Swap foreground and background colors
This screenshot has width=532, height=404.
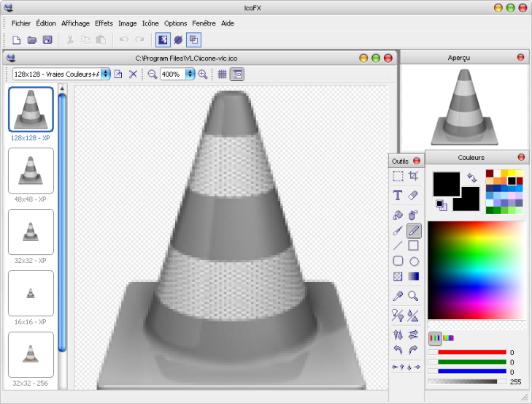click(x=472, y=178)
